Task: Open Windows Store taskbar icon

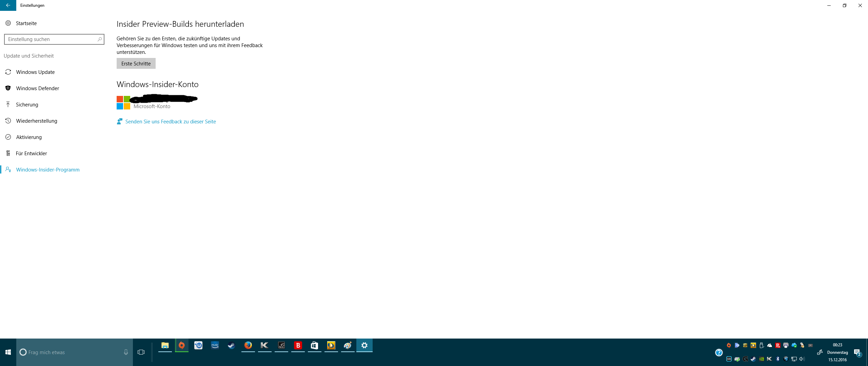Action: pyautogui.click(x=314, y=345)
